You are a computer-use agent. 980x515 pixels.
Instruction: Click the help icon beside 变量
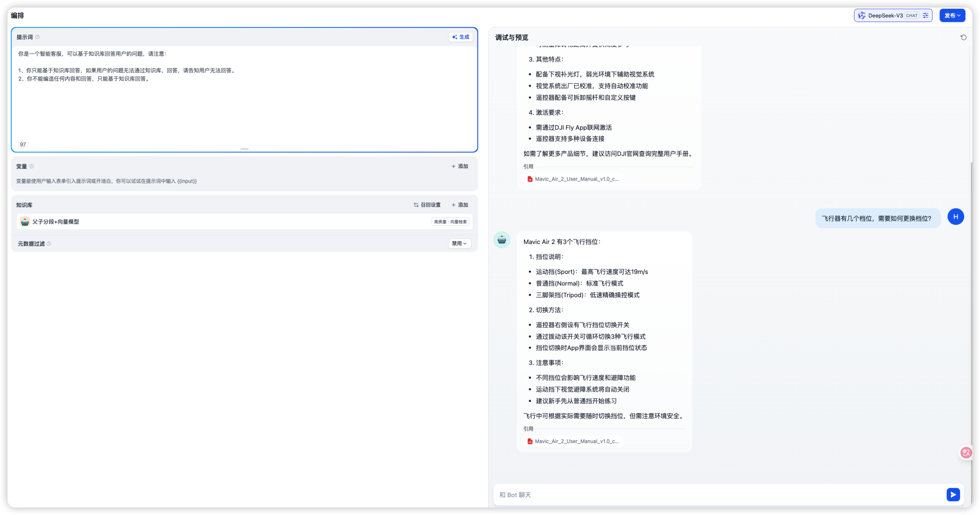pos(32,166)
